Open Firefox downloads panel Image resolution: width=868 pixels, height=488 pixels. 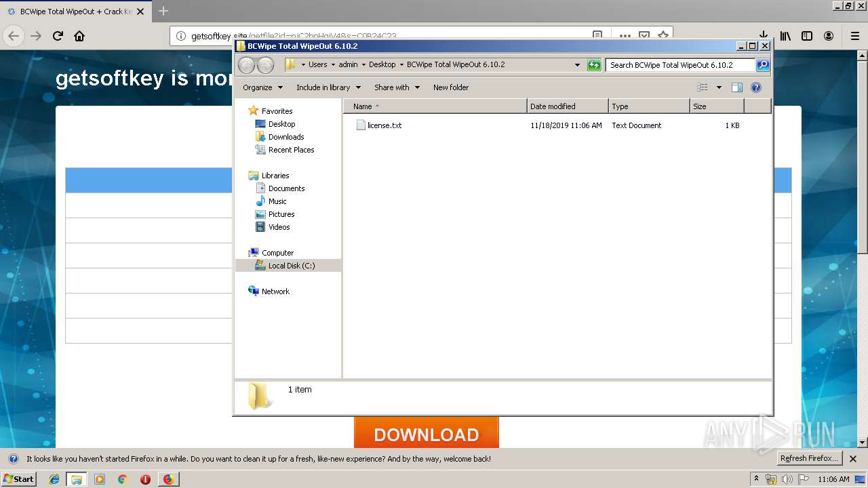point(764,36)
